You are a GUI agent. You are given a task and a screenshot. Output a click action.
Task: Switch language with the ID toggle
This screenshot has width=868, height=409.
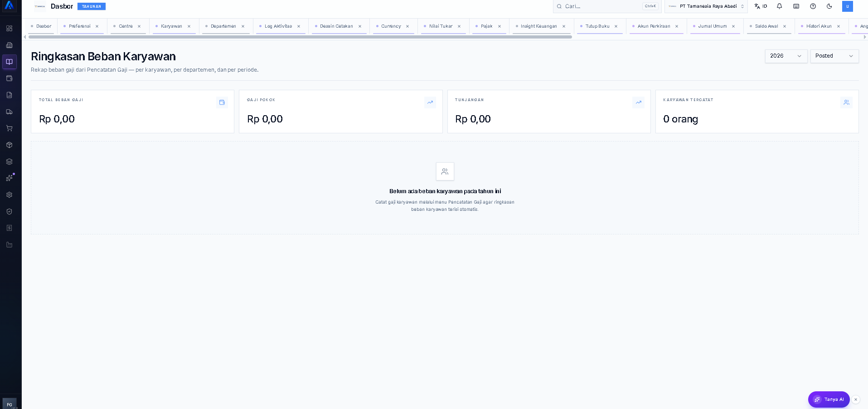point(761,6)
